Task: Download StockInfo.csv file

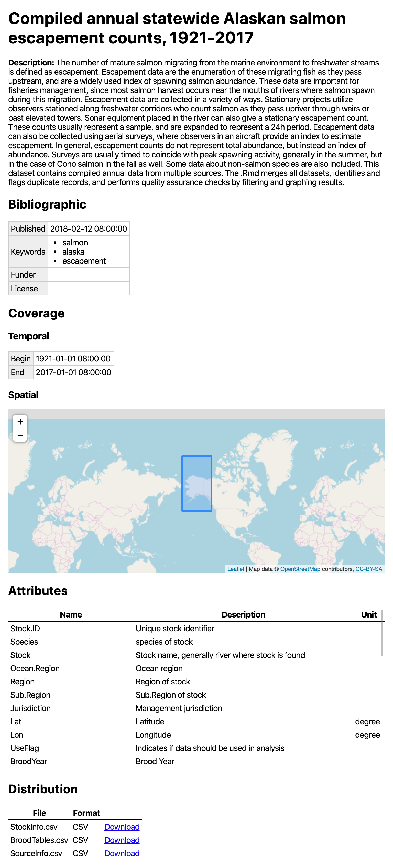Action: click(122, 827)
